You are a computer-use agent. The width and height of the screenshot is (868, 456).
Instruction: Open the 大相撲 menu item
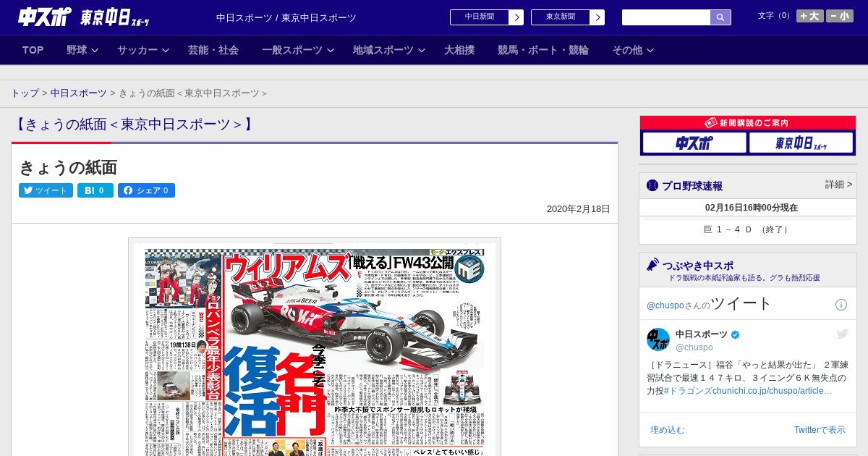click(x=459, y=50)
